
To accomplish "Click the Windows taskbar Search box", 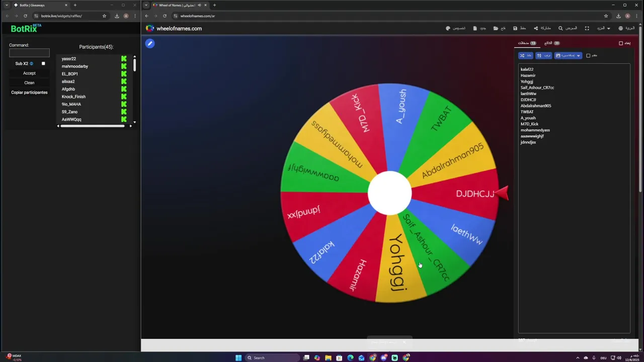I will [x=272, y=358].
